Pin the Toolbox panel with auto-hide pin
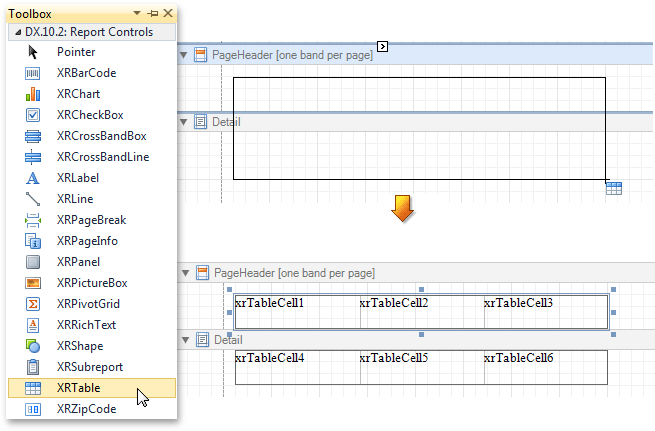The image size is (655, 431). tap(152, 13)
